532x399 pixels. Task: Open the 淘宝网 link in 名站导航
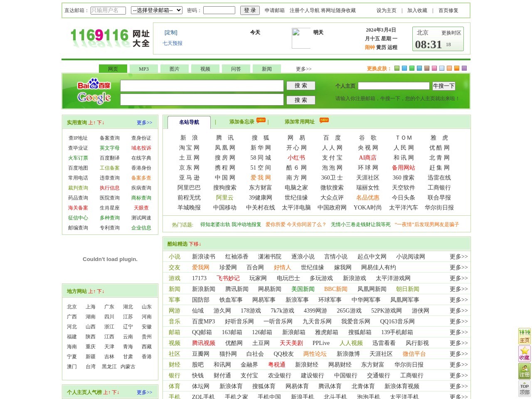click(x=189, y=148)
